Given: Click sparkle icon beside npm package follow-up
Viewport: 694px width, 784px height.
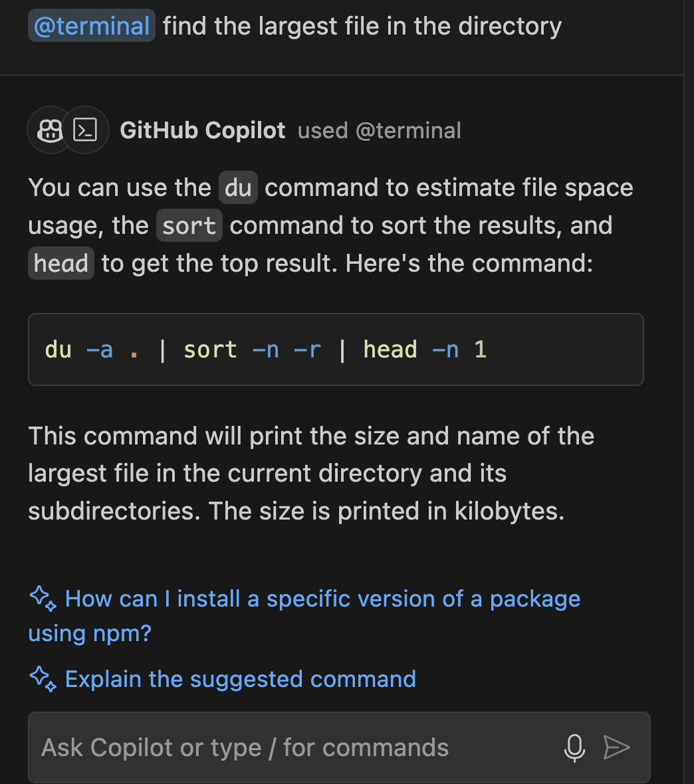Looking at the screenshot, I should (x=43, y=599).
